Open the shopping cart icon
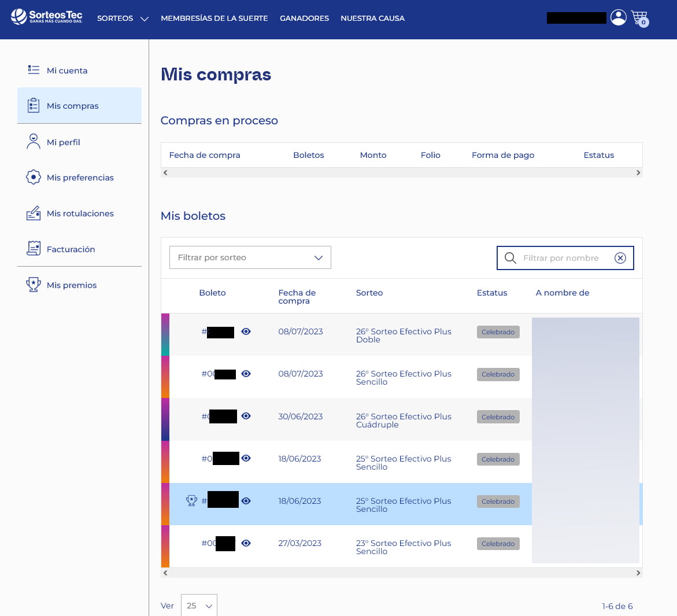 (639, 17)
